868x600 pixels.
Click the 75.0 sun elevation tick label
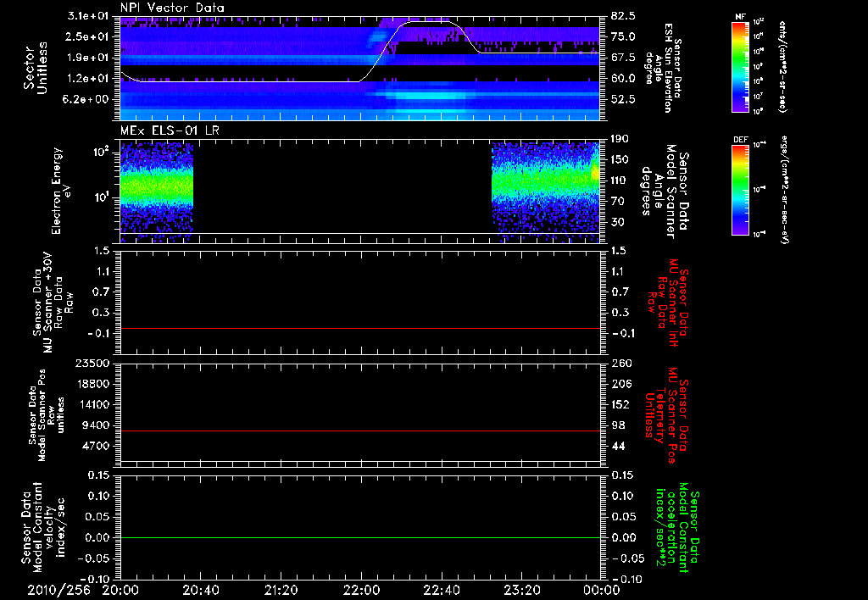tap(623, 36)
